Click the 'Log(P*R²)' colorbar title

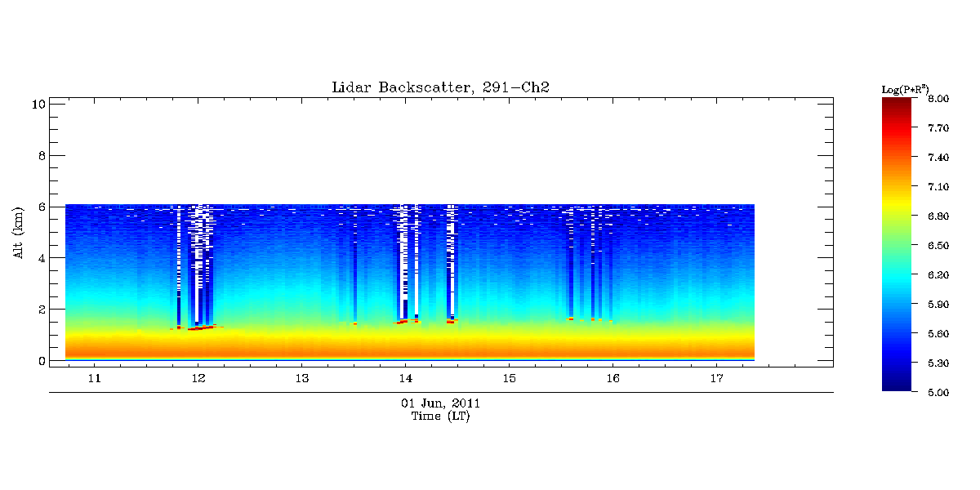pos(904,88)
